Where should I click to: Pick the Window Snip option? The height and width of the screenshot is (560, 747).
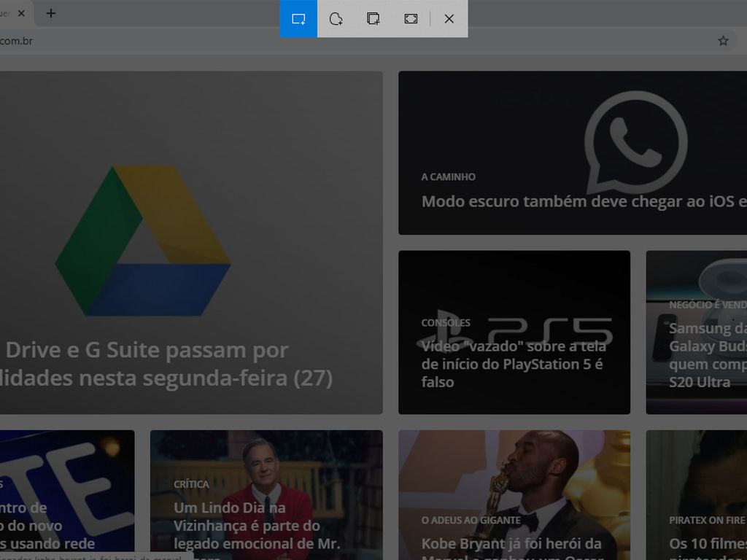click(373, 18)
